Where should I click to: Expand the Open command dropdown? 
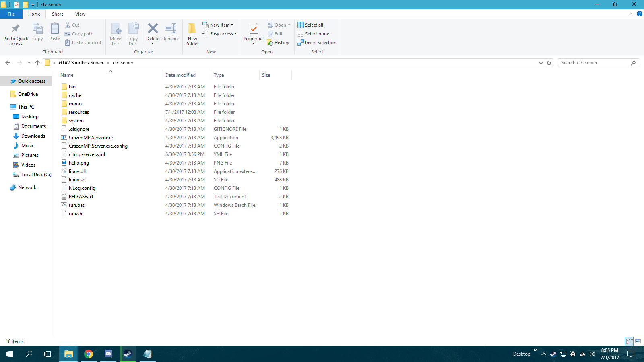click(289, 25)
